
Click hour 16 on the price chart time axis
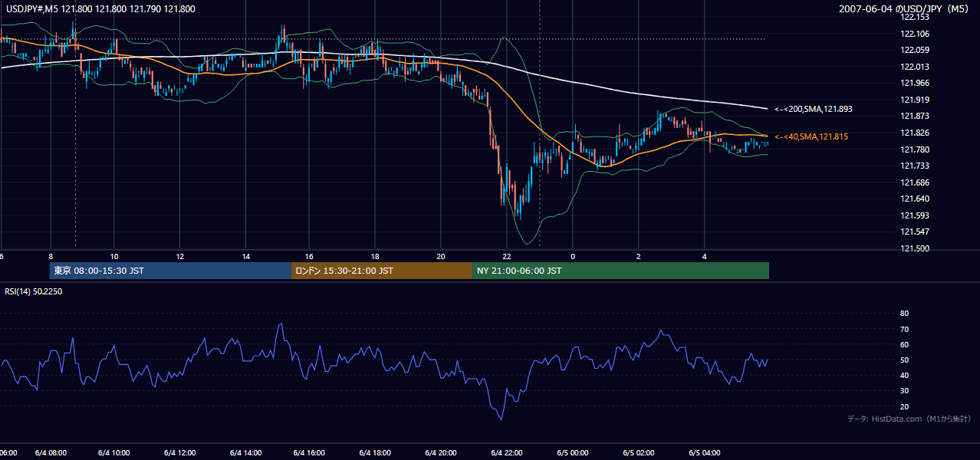[x=310, y=256]
